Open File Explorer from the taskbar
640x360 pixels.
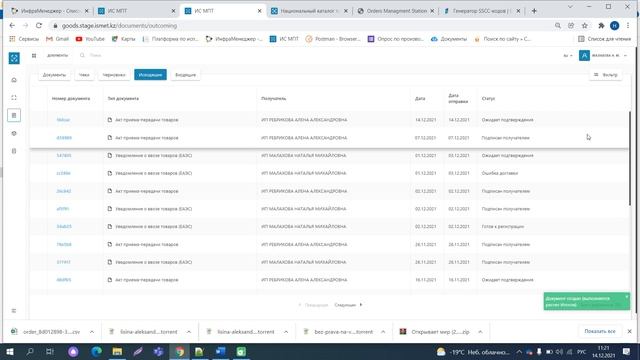117,351
